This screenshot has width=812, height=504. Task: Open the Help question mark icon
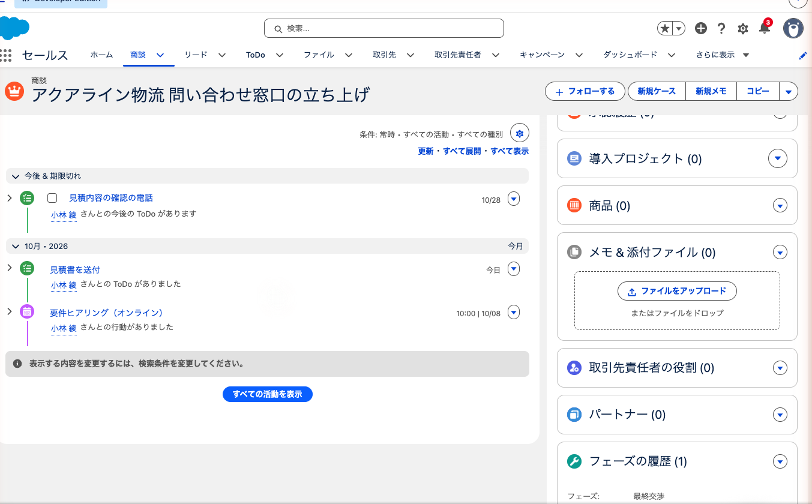point(721,28)
